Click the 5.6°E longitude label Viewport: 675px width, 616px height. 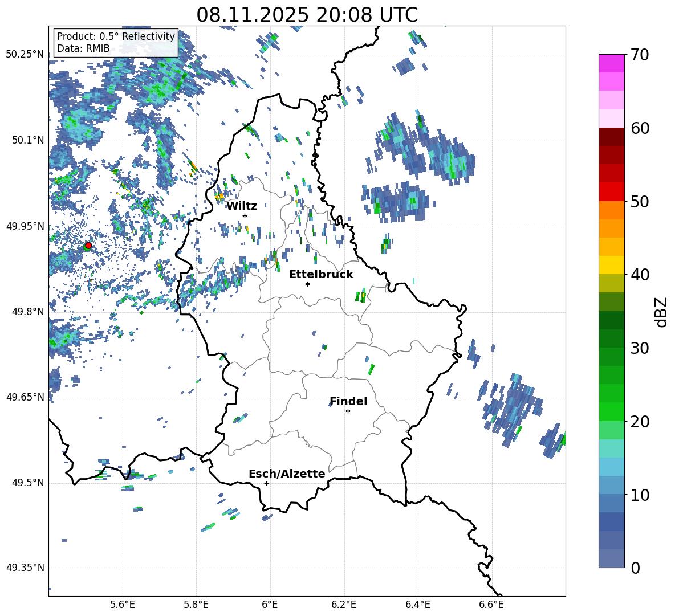click(123, 605)
